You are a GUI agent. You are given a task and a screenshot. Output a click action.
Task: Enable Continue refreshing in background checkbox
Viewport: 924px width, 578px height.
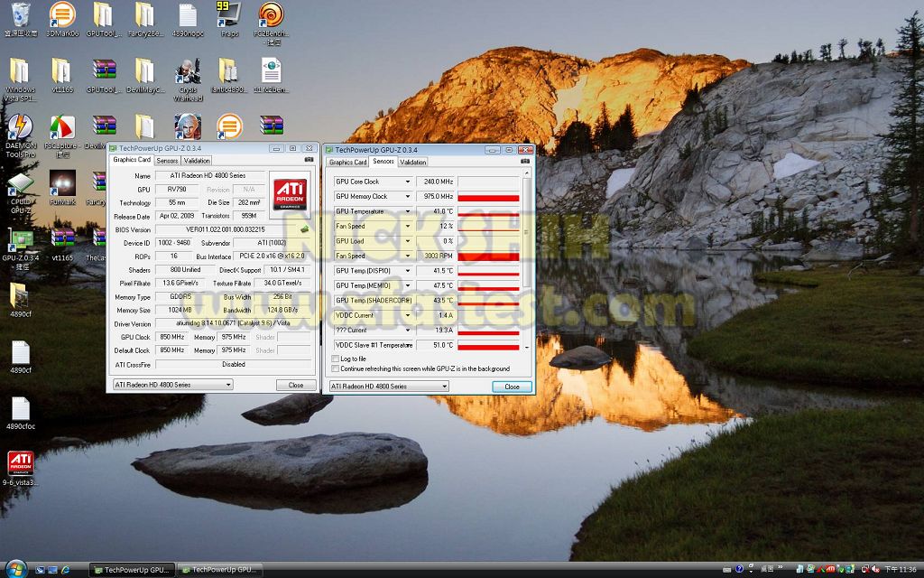336,368
